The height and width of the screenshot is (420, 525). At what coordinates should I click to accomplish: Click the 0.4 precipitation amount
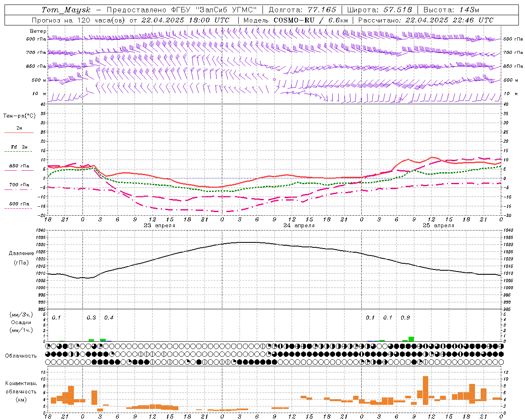[x=109, y=318]
